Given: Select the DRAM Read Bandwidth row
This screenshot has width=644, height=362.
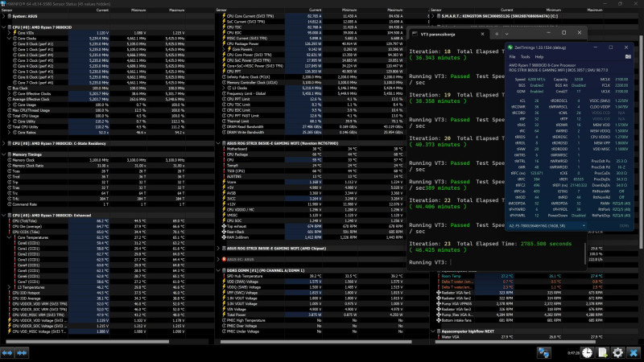Looking at the screenshot, I should click(x=312, y=127).
